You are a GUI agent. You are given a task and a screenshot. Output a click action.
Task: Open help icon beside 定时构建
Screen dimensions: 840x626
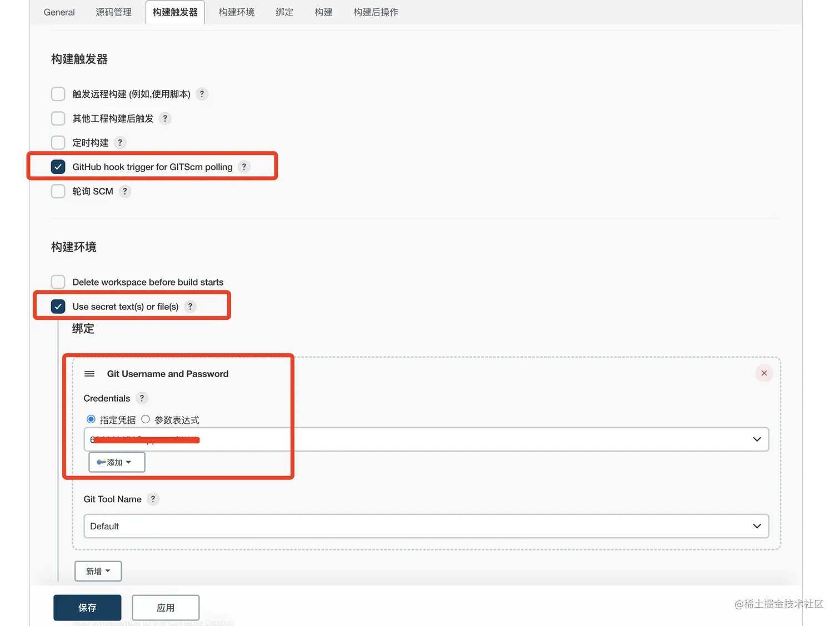tap(120, 143)
